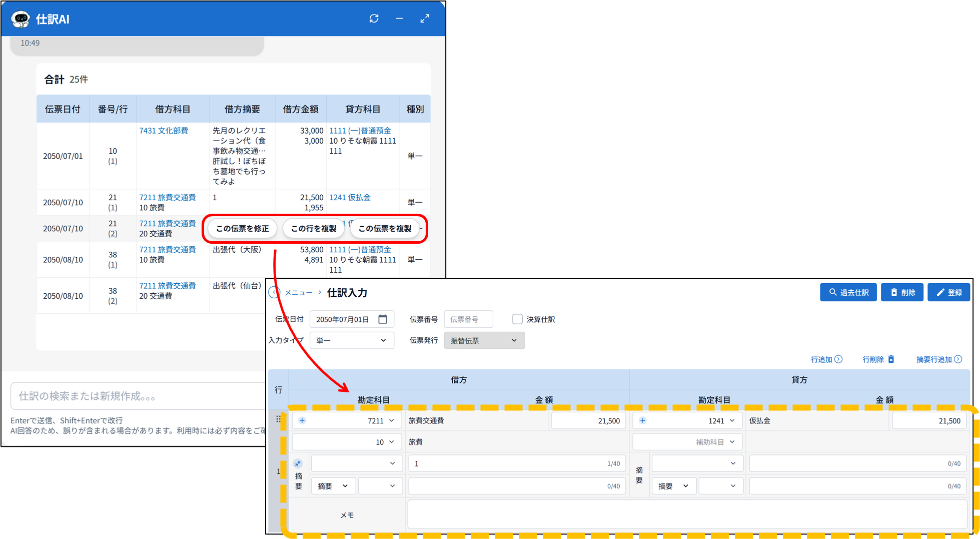Click the 種別 column header
Screen dimensions: 980x539
point(415,109)
